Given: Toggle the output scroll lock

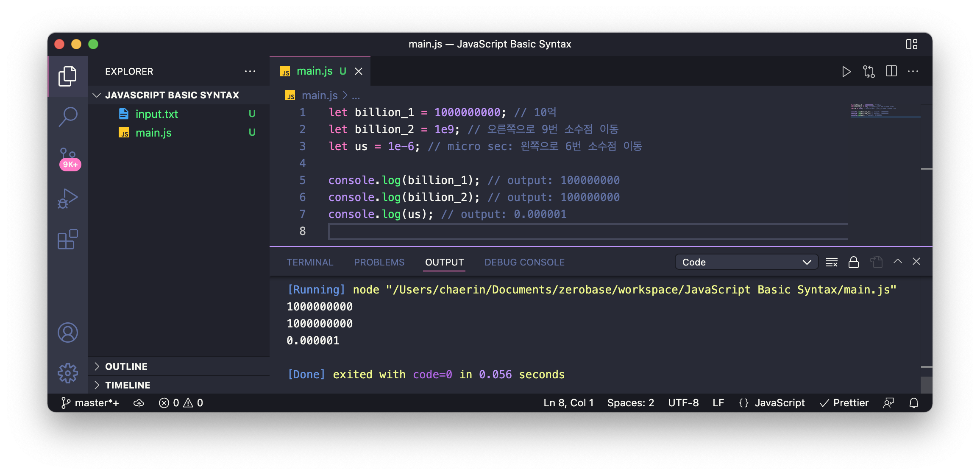Looking at the screenshot, I should (853, 262).
